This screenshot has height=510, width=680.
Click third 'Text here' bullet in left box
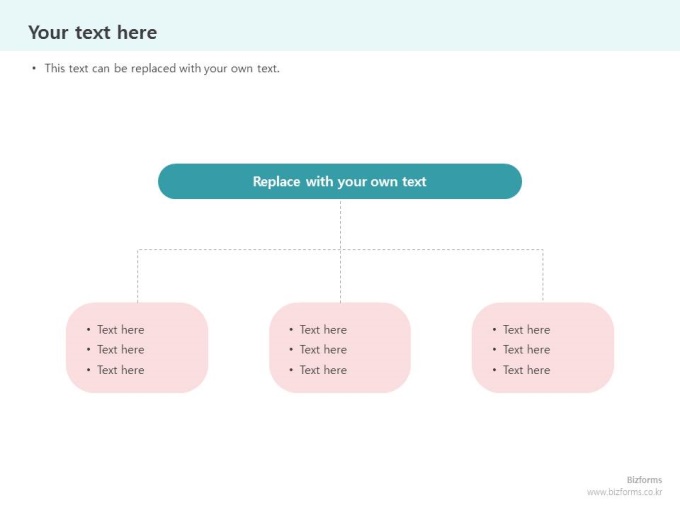(x=121, y=370)
